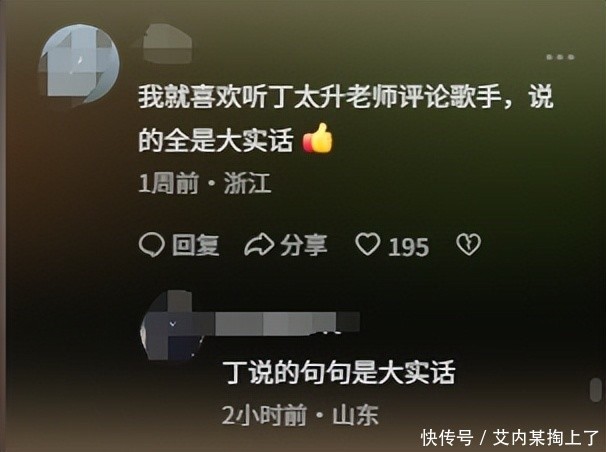Image resolution: width=606 pixels, height=452 pixels.
Task: Click the 回复 reply label
Action: 196,245
